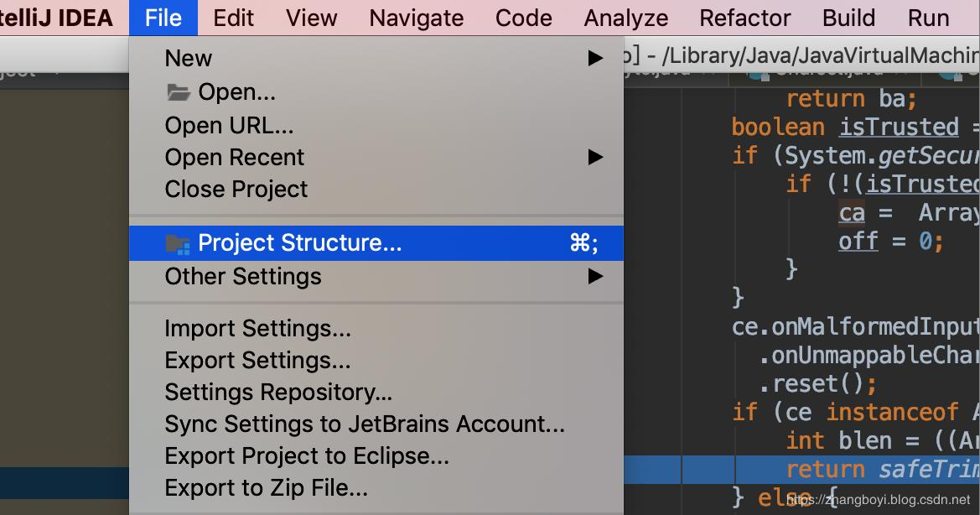Expand the Open Recent submenu arrow

pyautogui.click(x=595, y=157)
